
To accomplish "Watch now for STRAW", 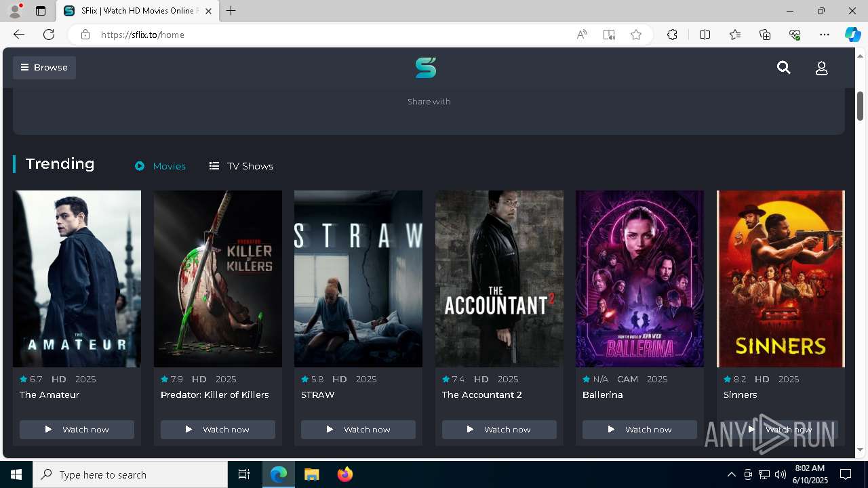I will coord(358,430).
